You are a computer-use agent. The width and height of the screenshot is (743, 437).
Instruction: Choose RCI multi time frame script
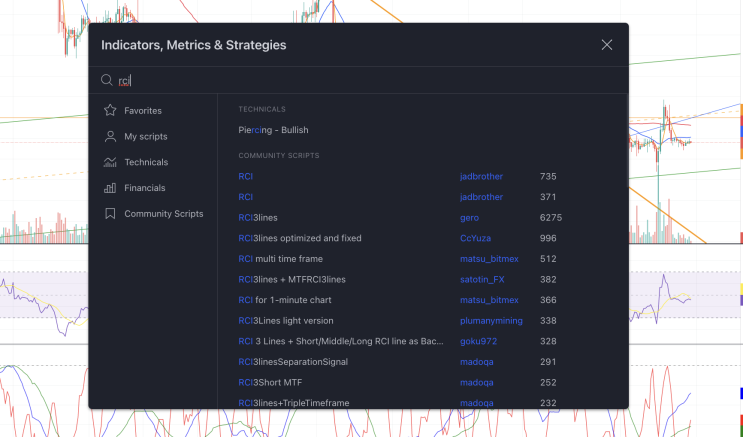[280, 259]
